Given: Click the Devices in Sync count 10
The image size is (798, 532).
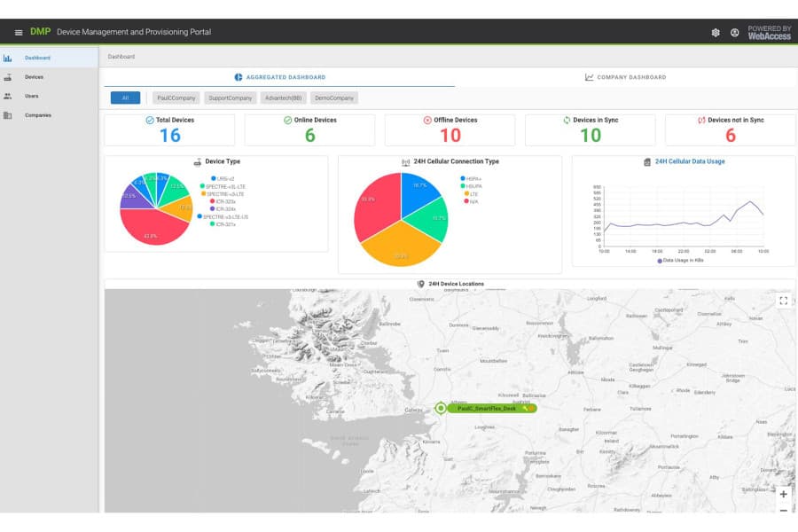Looking at the screenshot, I should point(591,136).
